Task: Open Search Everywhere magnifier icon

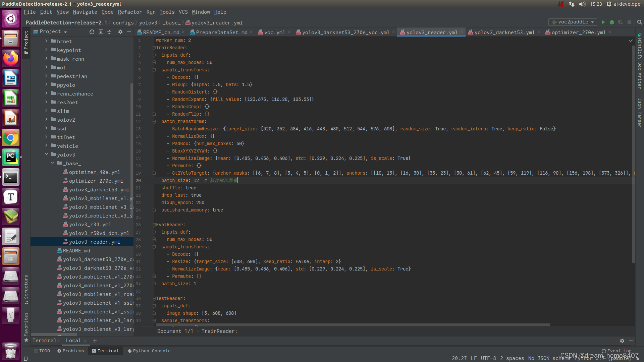Action: pyautogui.click(x=639, y=22)
